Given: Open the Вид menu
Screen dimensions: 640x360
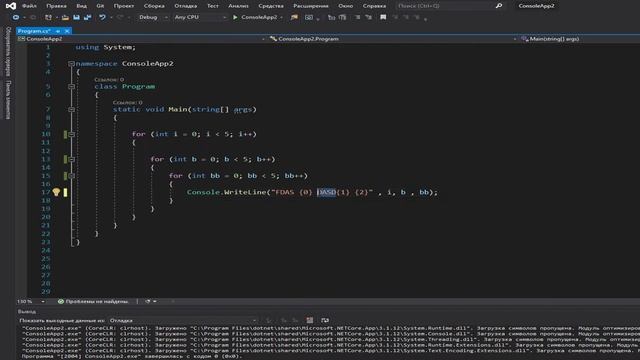Looking at the screenshot, I should (x=82, y=6).
